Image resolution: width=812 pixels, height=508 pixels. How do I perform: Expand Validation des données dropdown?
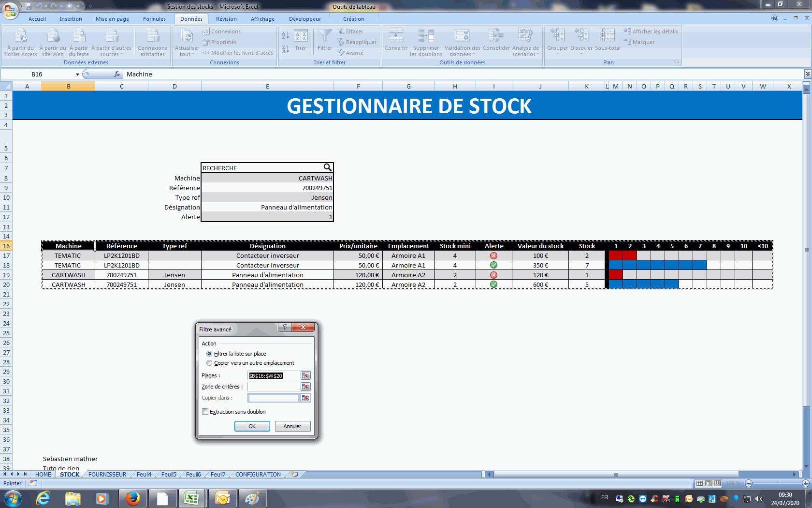click(x=474, y=55)
